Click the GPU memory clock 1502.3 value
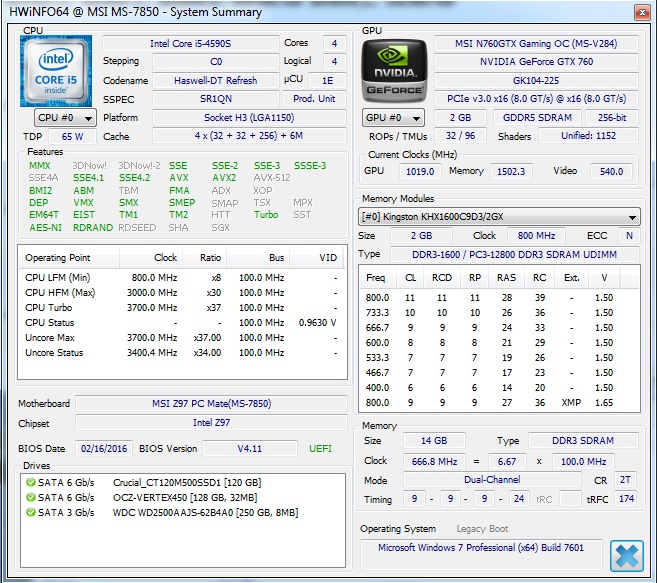 [x=511, y=171]
